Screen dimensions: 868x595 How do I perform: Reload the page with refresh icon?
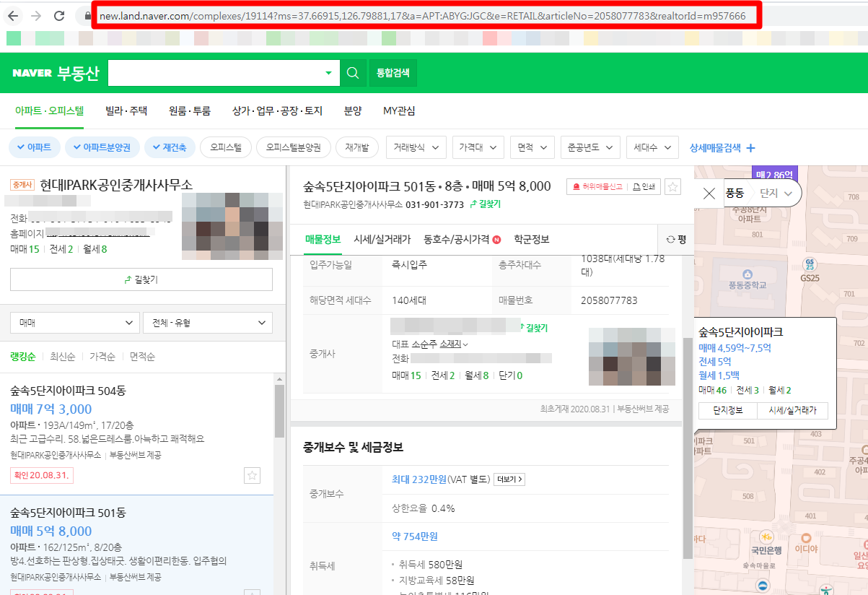click(59, 15)
